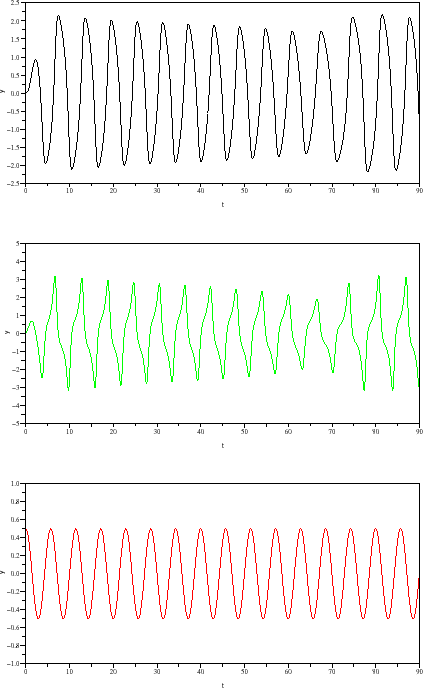Click the black oscillation curve in the top plot
Image resolution: width=423 pixels, height=688 pixels.
coord(222,93)
